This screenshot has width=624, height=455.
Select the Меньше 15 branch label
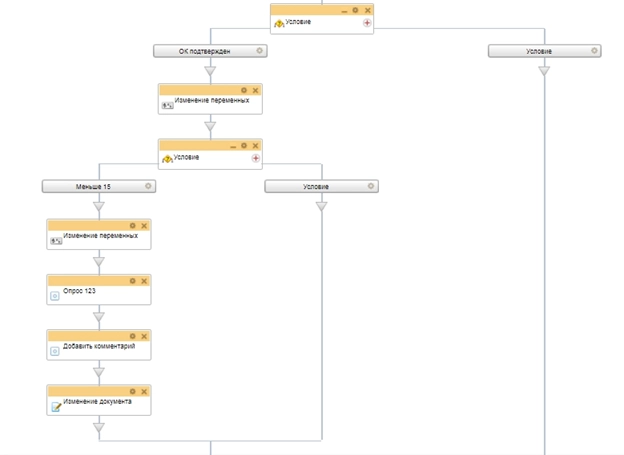(x=93, y=186)
